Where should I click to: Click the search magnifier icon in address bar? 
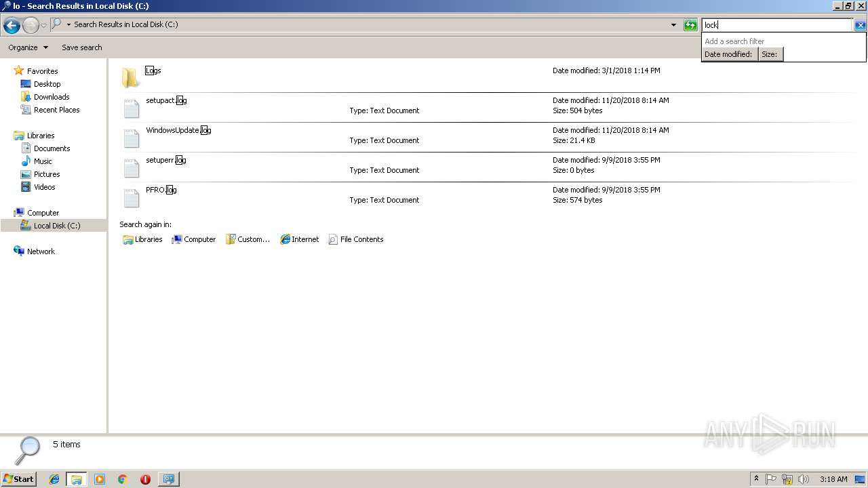[57, 24]
